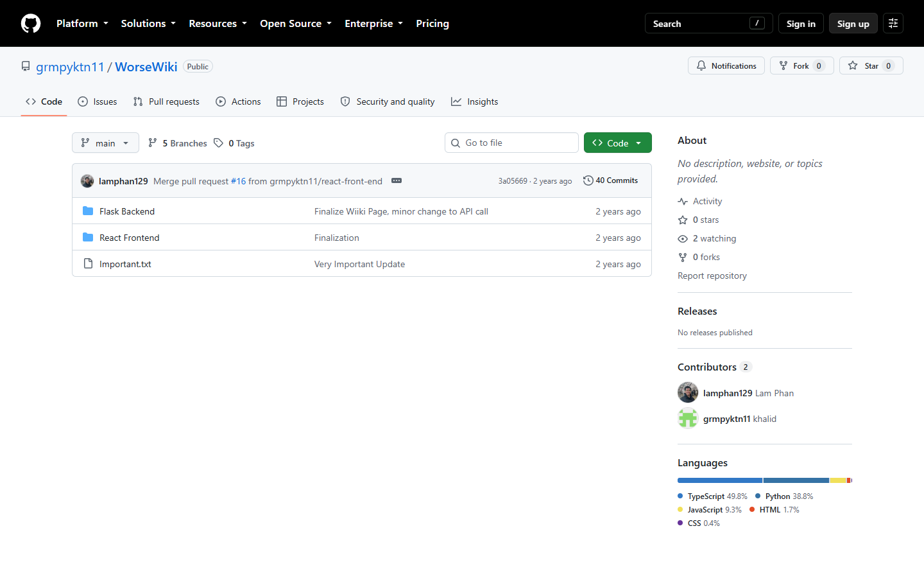
Task: Click the eye icon next to 2 watching
Action: [683, 239]
